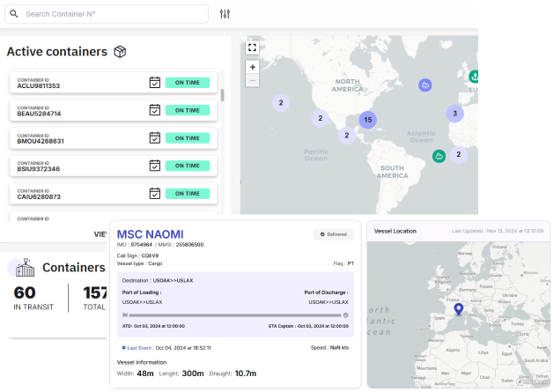The image size is (554, 392).
Task: Click the Destination USOAK>>USLAX text
Action: [x=158, y=281]
